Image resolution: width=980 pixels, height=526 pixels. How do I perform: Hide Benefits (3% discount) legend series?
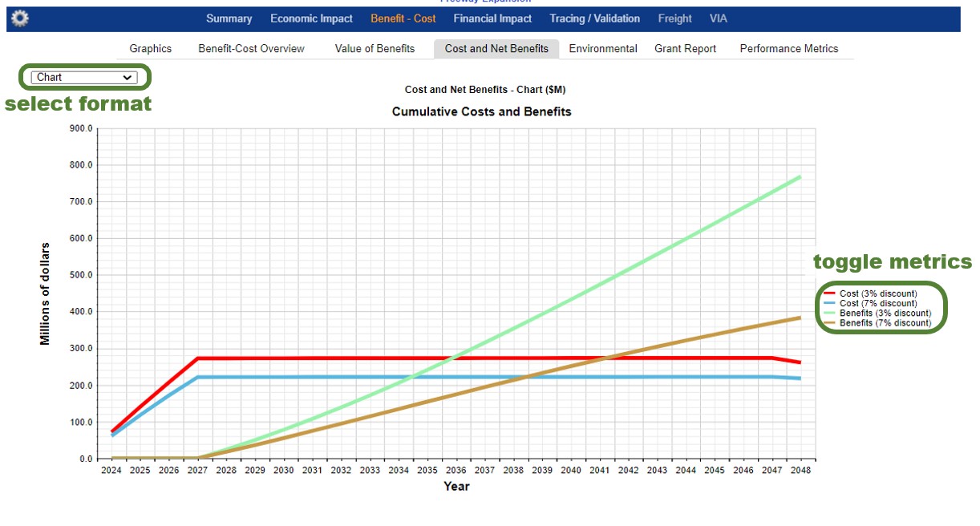tap(885, 314)
